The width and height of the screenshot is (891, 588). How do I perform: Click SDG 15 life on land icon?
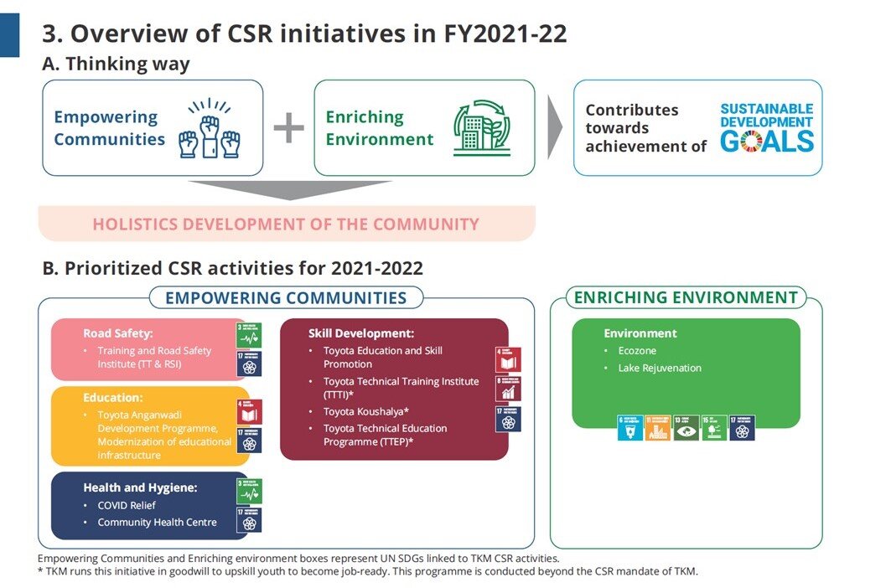[x=714, y=428]
